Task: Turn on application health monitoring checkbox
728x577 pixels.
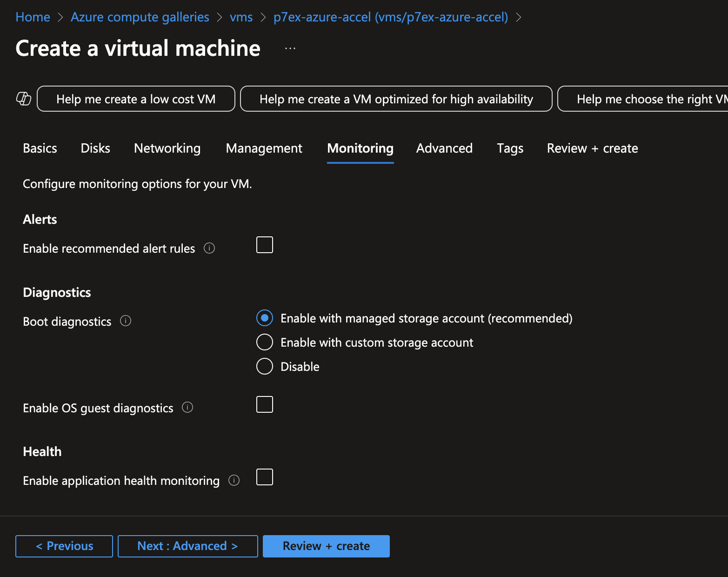Action: click(265, 477)
